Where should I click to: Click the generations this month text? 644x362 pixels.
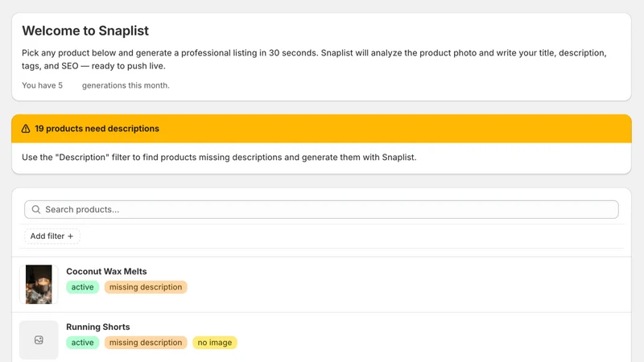click(x=126, y=85)
